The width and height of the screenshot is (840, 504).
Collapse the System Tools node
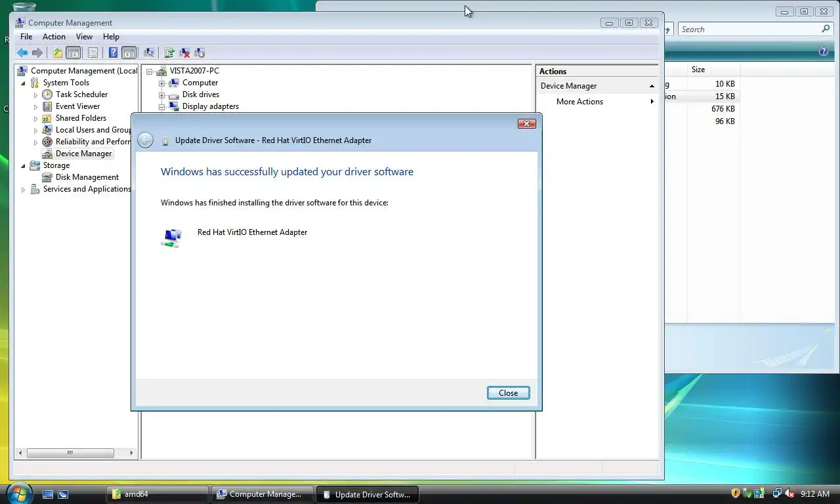[x=24, y=83]
